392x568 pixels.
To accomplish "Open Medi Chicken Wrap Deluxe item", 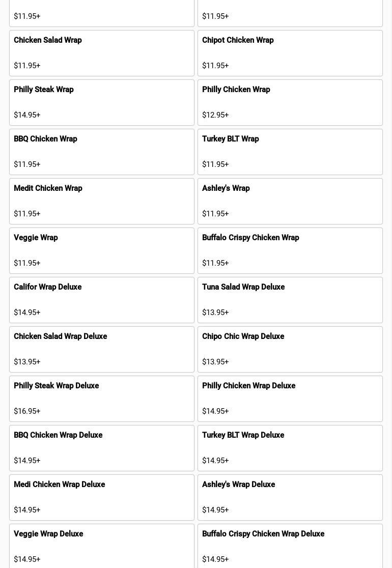I will 102,497.
